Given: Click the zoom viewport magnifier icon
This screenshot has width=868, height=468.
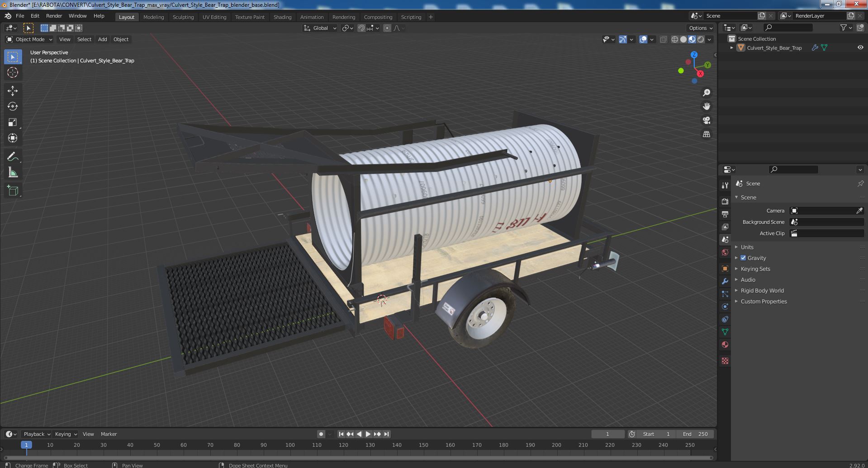Looking at the screenshot, I should pyautogui.click(x=706, y=93).
